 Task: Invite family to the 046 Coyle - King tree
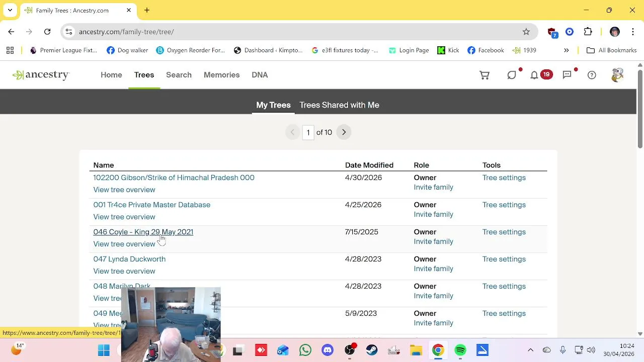click(433, 241)
